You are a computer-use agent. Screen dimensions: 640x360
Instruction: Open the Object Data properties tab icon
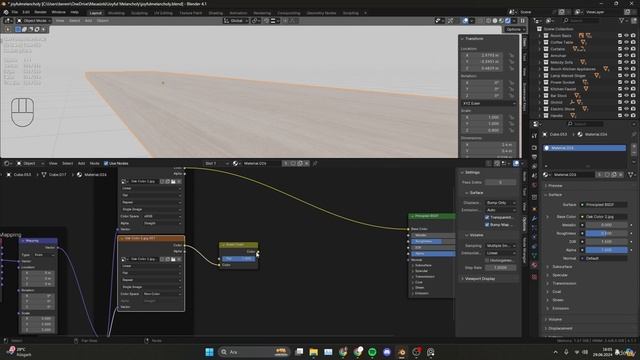point(534,255)
